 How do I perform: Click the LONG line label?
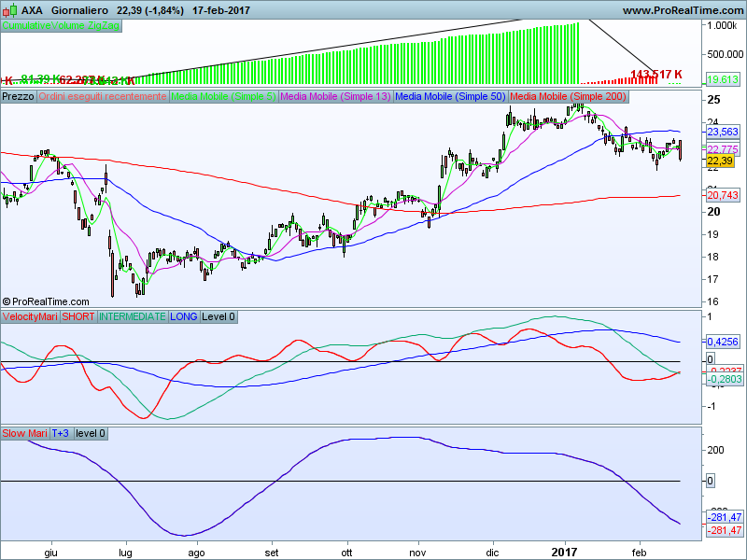pos(184,316)
